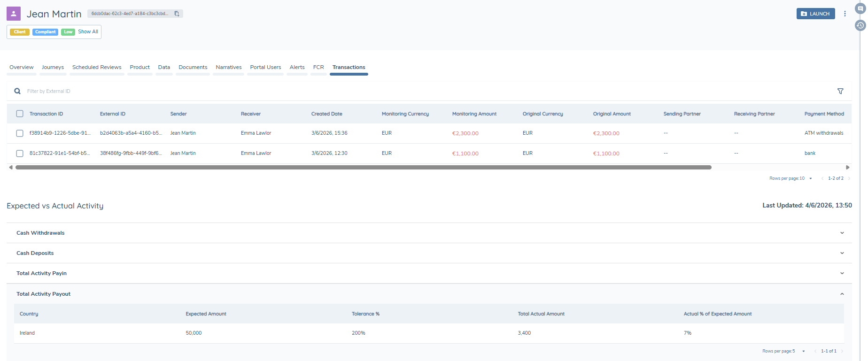Viewport: 868px width, 361px height.
Task: Click the 200% tolerance value
Action: 358,333
